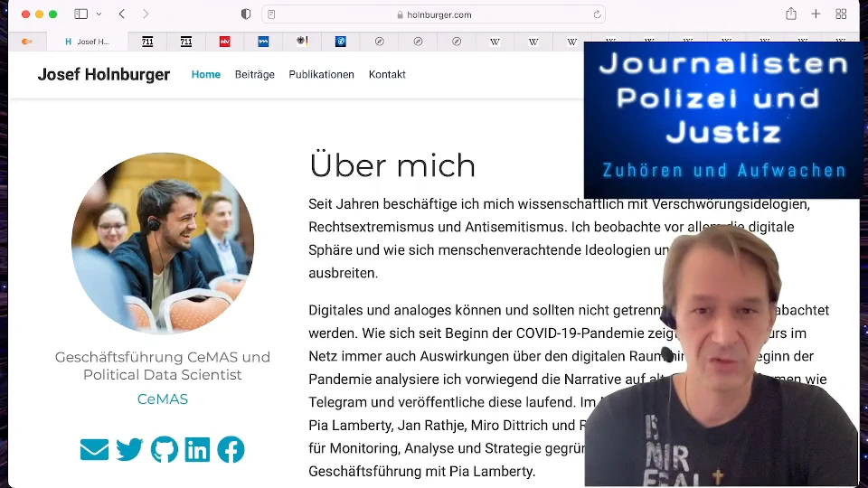
Task: Open the sidebar options chevron dropdown
Action: pyautogui.click(x=99, y=14)
